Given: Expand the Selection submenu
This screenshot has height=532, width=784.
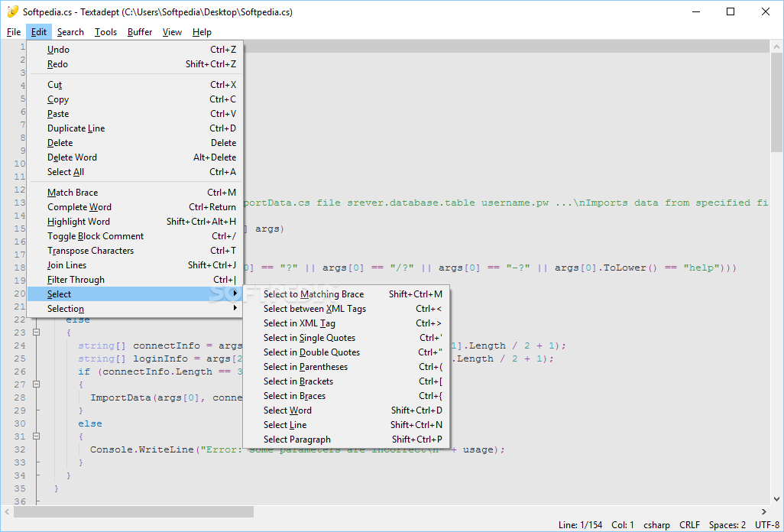Looking at the screenshot, I should 135,309.
